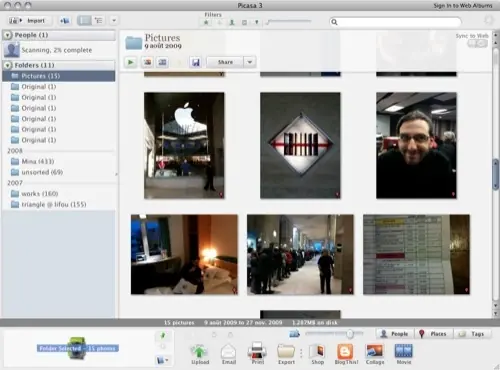Select the queue of people photo thumbnail

300,255
